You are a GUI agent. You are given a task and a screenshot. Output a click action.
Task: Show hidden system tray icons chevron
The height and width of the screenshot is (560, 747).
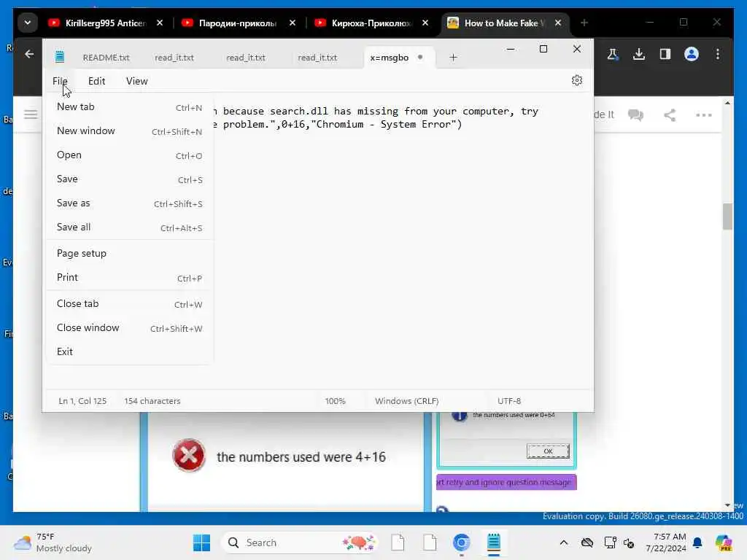[564, 542]
